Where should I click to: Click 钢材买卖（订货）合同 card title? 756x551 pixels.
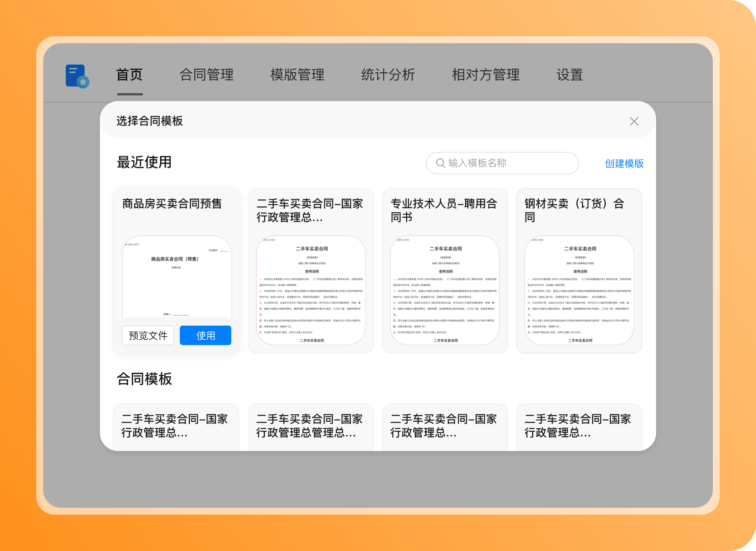pos(574,211)
